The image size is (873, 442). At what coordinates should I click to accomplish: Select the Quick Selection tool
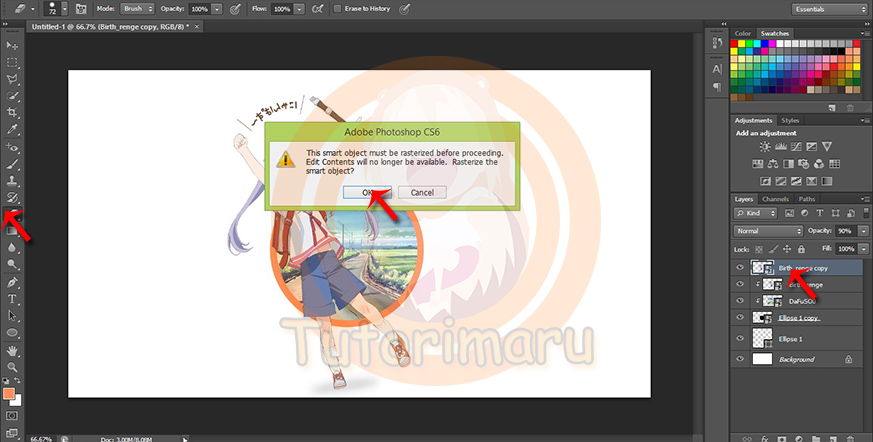[x=12, y=96]
